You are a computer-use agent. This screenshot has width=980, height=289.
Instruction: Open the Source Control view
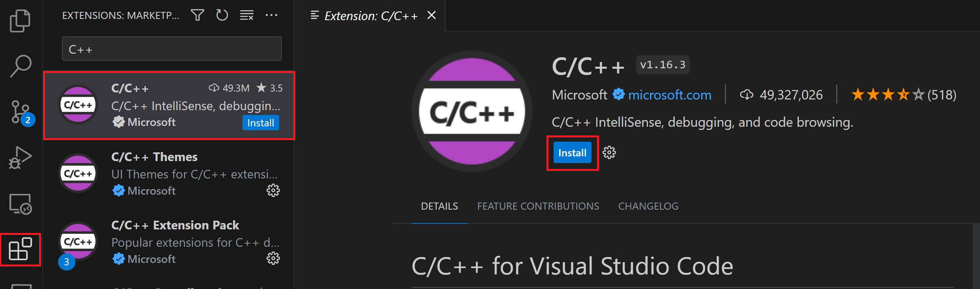[20, 112]
